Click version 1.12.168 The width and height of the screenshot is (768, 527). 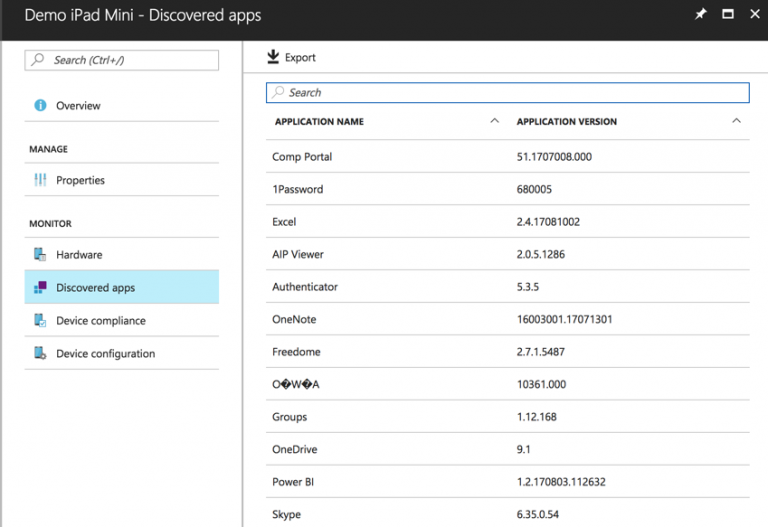click(536, 417)
